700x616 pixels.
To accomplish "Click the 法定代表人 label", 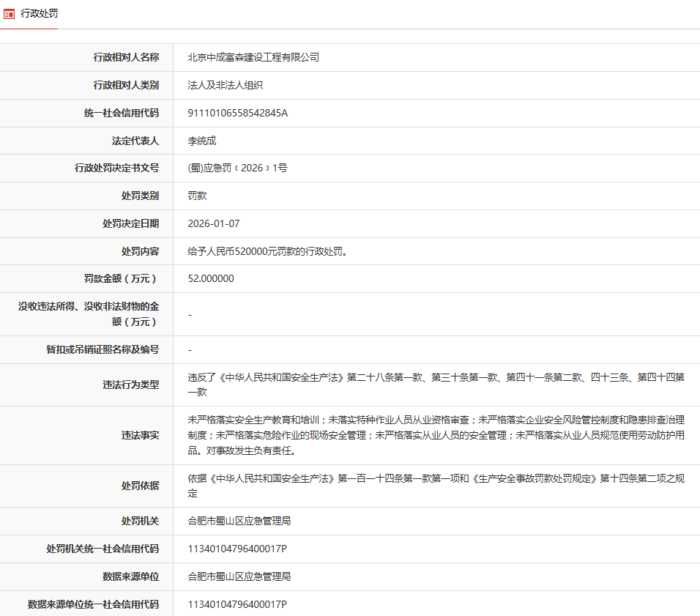I will (x=135, y=141).
